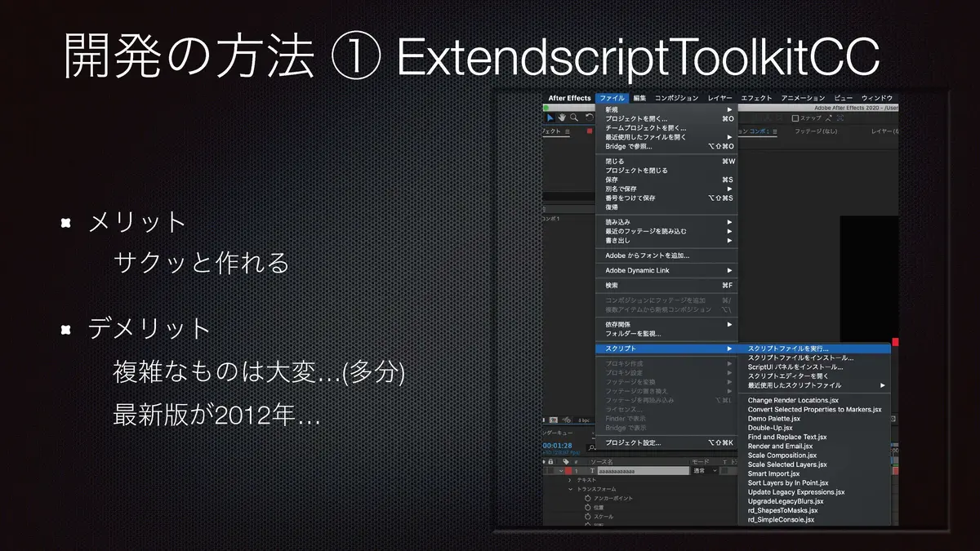The height and width of the screenshot is (551, 980).
Task: Open the 通常 blend mode dropdown
Action: click(x=705, y=471)
